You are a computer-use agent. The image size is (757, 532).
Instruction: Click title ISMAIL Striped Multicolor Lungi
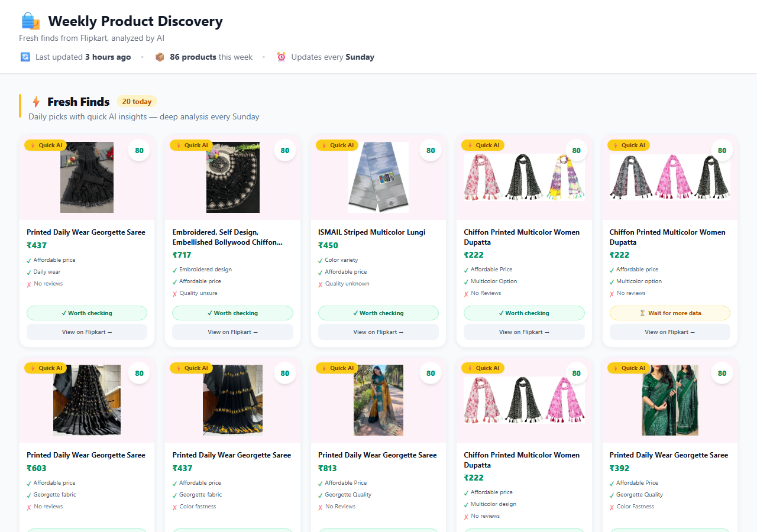pos(371,232)
